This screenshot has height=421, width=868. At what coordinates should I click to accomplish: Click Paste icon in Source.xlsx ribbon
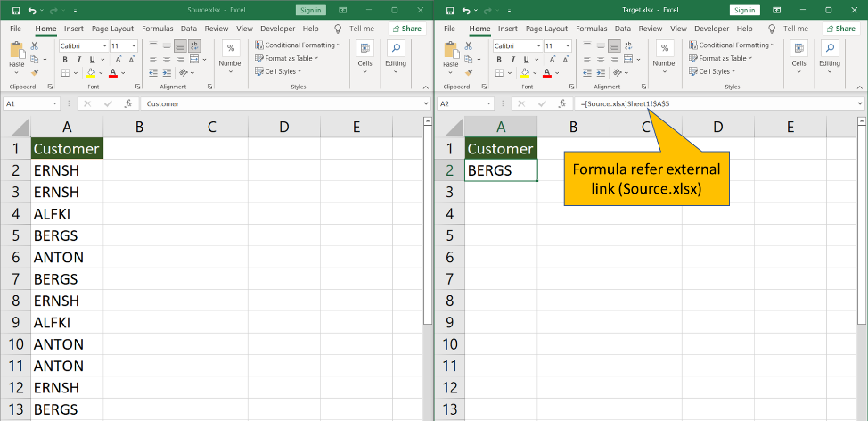[x=17, y=51]
